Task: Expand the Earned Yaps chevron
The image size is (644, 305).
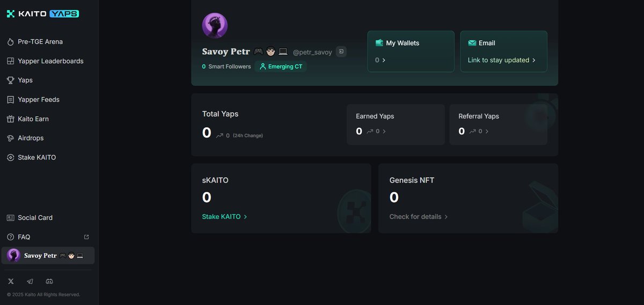Action: pyautogui.click(x=384, y=131)
